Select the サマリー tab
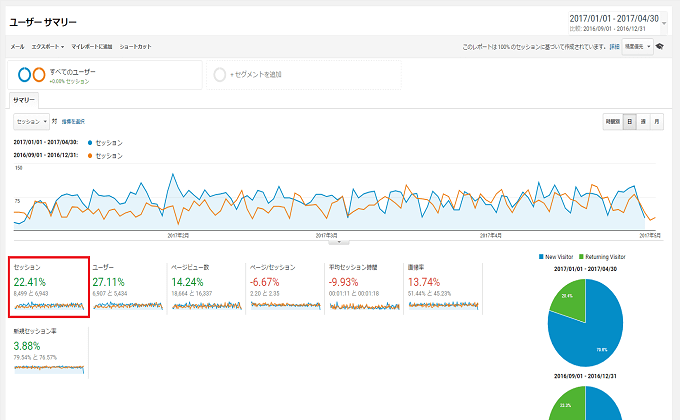This screenshot has height=420, width=680. 24,100
